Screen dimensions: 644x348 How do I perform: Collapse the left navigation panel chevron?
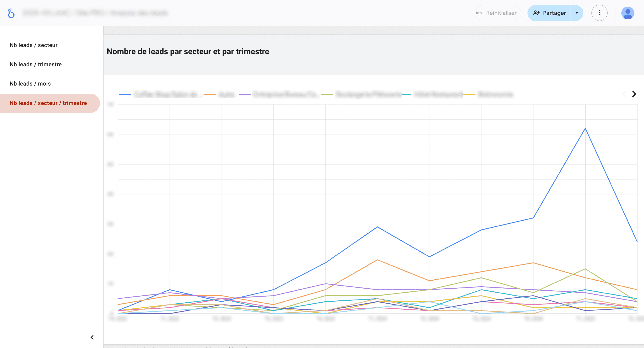(x=92, y=337)
